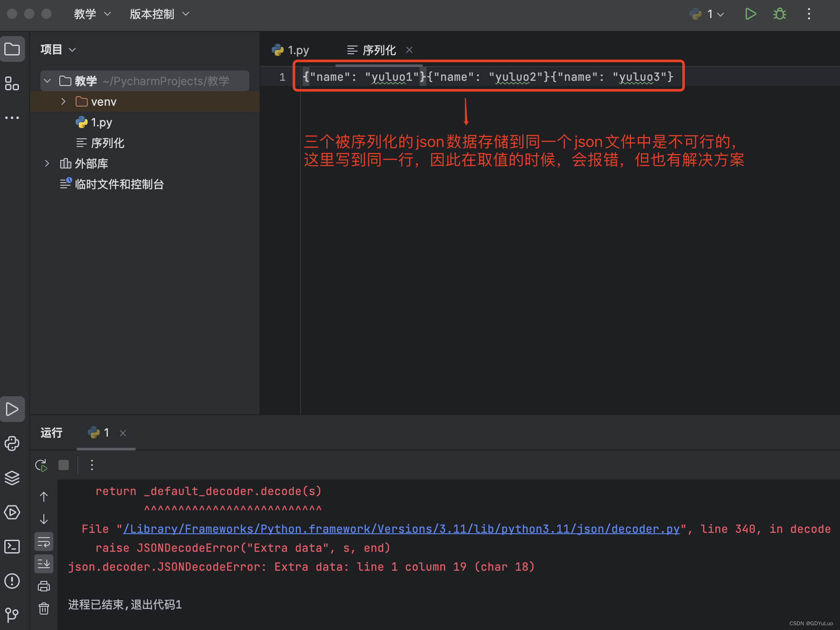Open the Terminal tool window
Image resolution: width=840 pixels, height=630 pixels.
click(12, 547)
